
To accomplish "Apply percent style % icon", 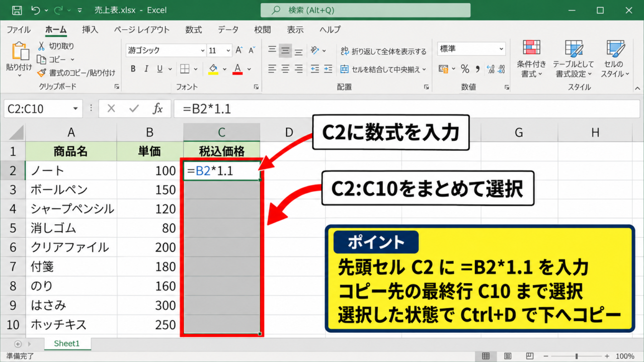I will coord(465,69).
